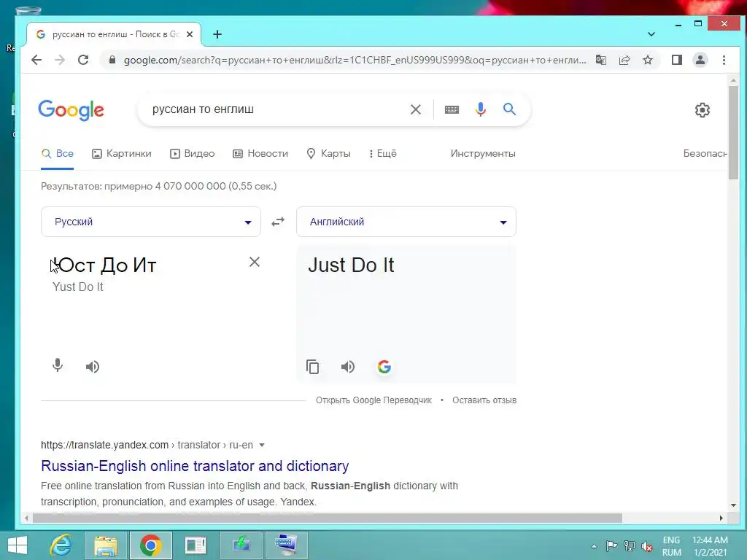Click the scroll right arrow
The height and width of the screenshot is (560, 747).
click(721, 518)
